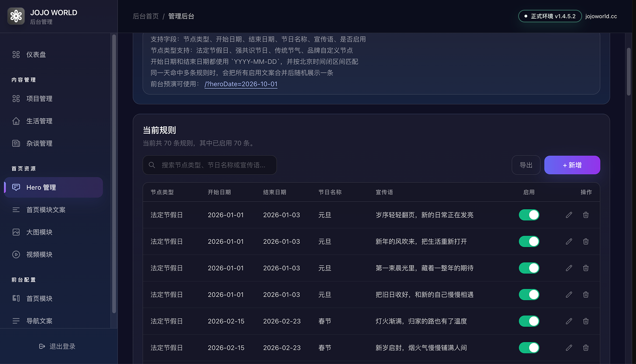Delete the 把旧日收好 rule
636x364 pixels.
(x=586, y=295)
